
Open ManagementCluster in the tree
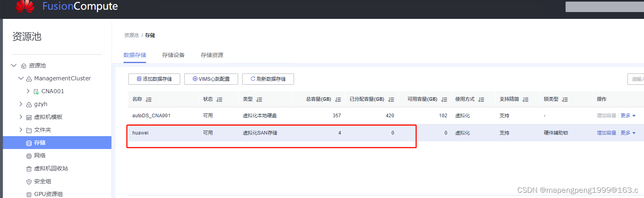pyautogui.click(x=62, y=78)
